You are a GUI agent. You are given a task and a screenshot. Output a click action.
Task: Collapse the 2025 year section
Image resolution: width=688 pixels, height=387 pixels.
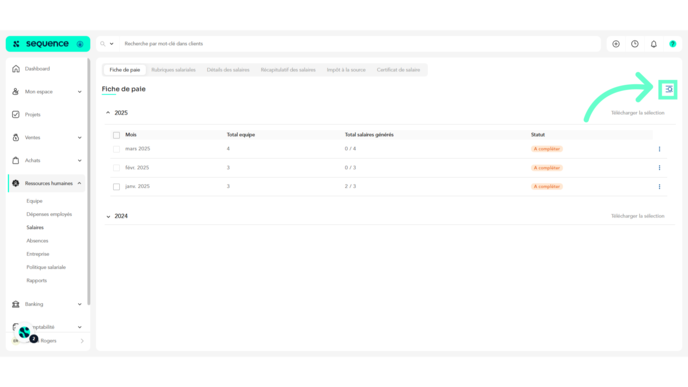pyautogui.click(x=108, y=113)
